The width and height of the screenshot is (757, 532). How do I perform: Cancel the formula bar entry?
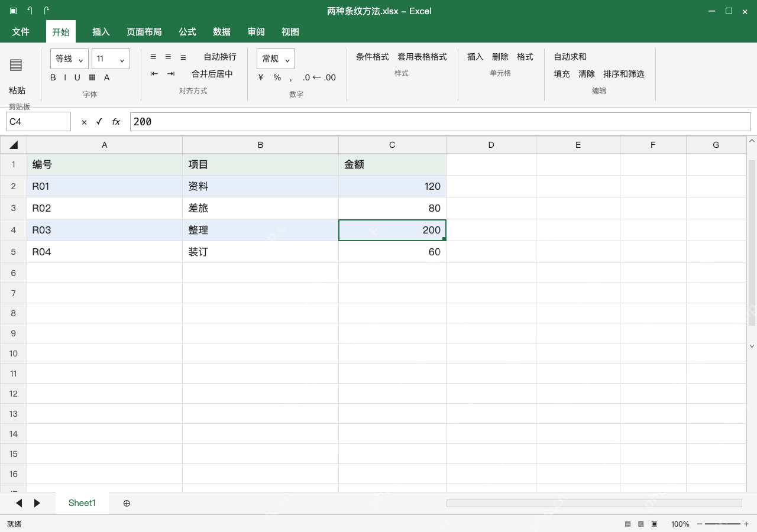[84, 122]
